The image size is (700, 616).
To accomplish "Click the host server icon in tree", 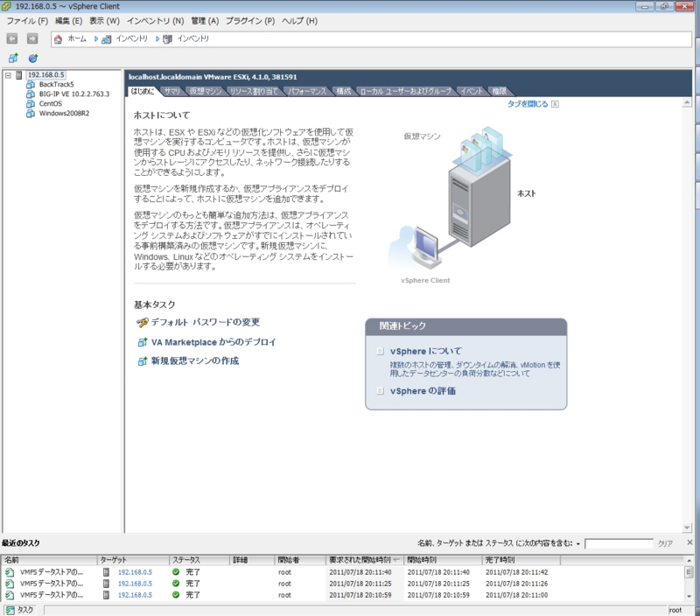I will [18, 75].
